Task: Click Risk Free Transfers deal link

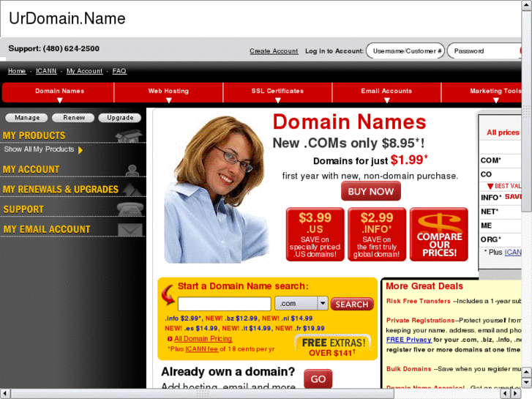Action: click(x=419, y=301)
